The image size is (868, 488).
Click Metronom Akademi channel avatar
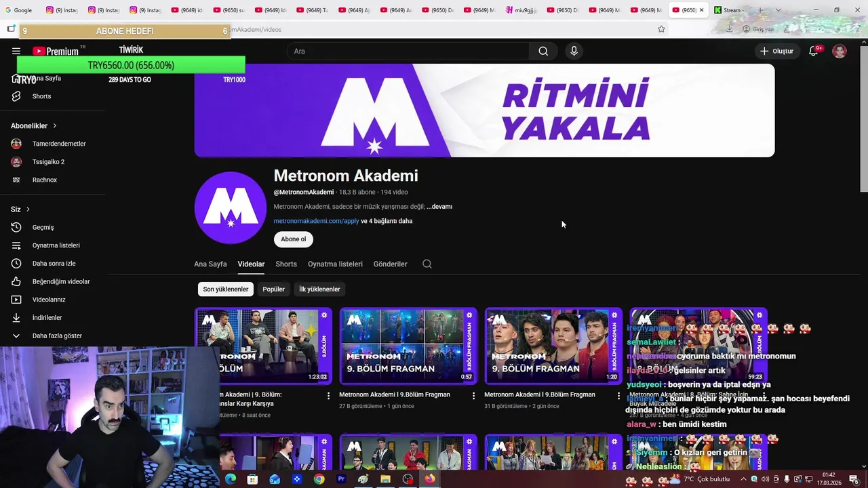(x=231, y=207)
